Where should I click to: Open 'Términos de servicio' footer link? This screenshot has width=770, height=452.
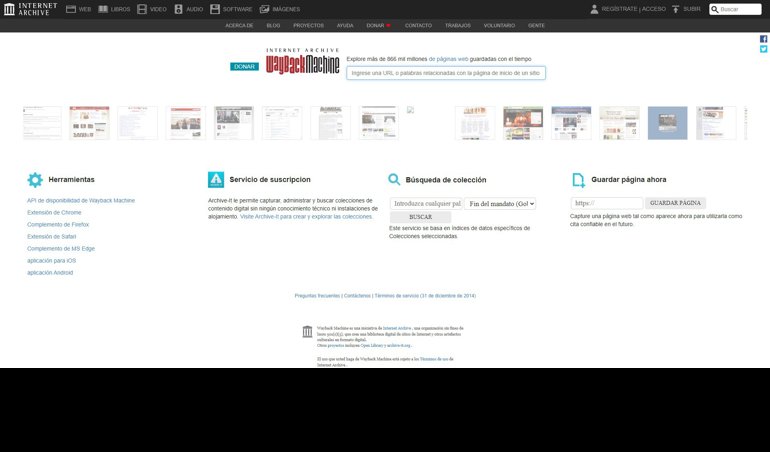425,296
